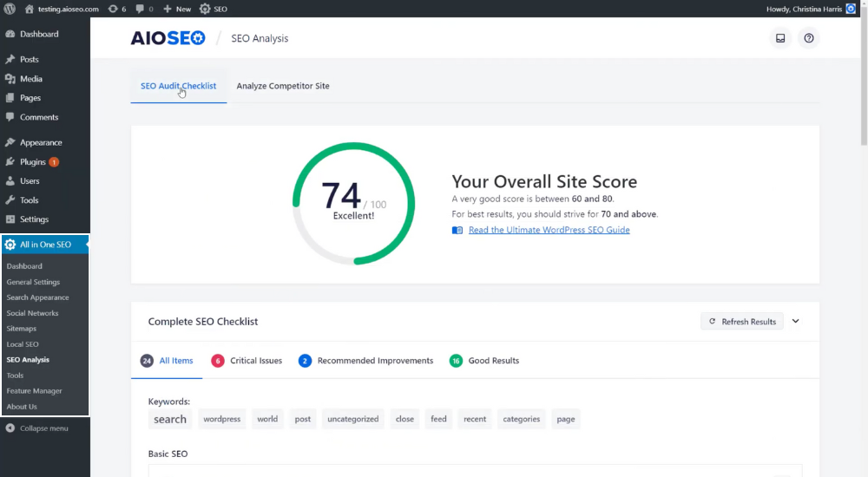Open AIOSEO Dashboard submenu item
The image size is (868, 477).
(x=24, y=266)
